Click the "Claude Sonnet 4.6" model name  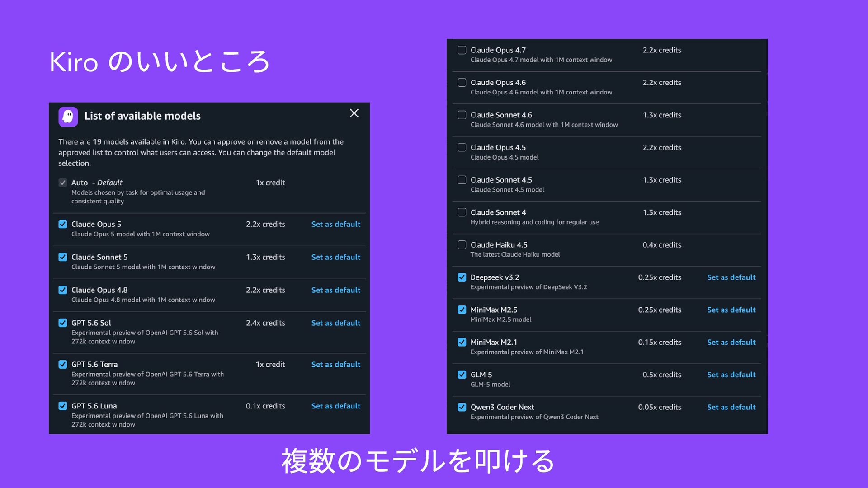click(501, 115)
